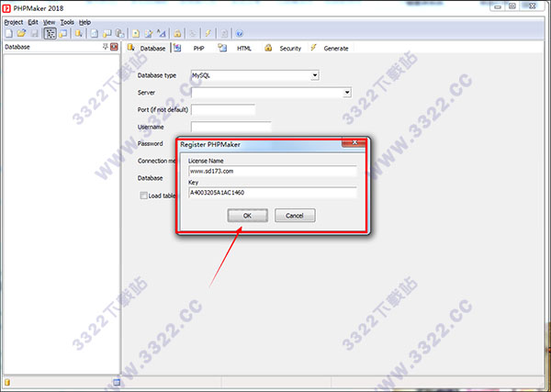The height and width of the screenshot is (392, 551).
Task: Open a project with the folder icon
Action: tap(21, 33)
